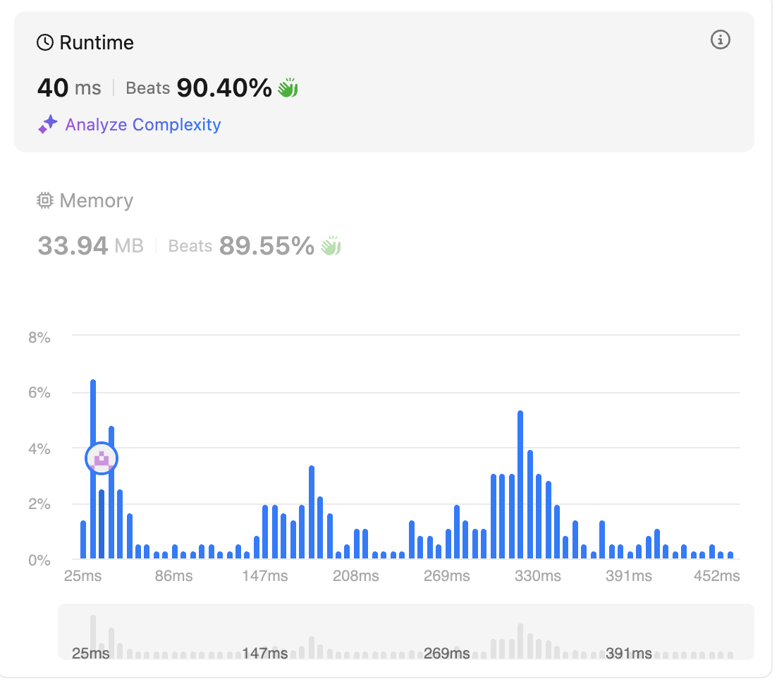Click the 0% y-axis label
The width and height of the screenshot is (784, 691).
pyautogui.click(x=39, y=560)
